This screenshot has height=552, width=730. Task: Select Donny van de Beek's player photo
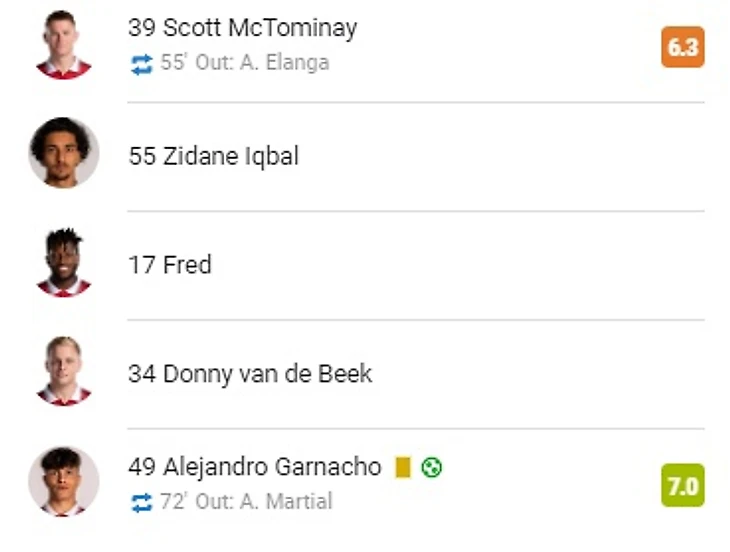(x=63, y=371)
